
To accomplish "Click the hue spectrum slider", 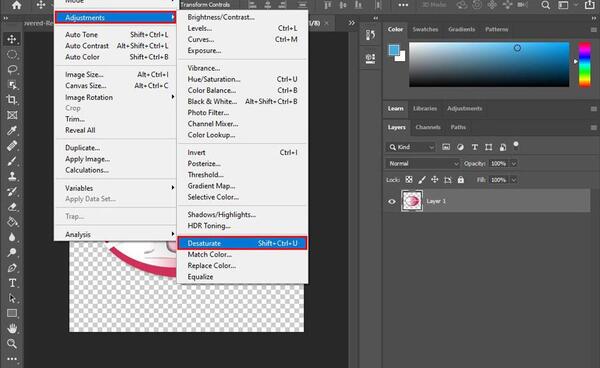I will [x=584, y=65].
